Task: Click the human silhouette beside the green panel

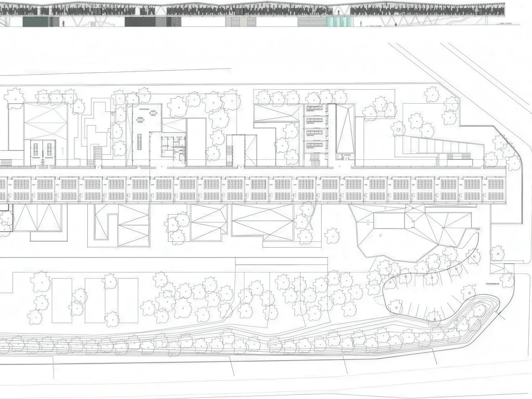Action: [64, 23]
